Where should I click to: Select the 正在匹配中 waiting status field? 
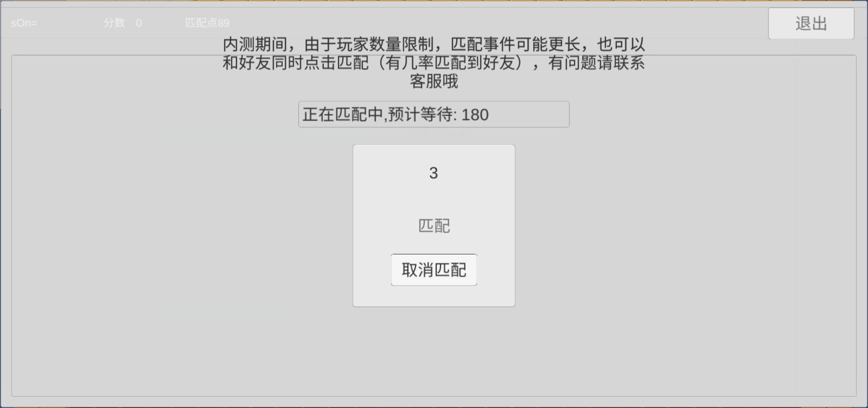(434, 114)
